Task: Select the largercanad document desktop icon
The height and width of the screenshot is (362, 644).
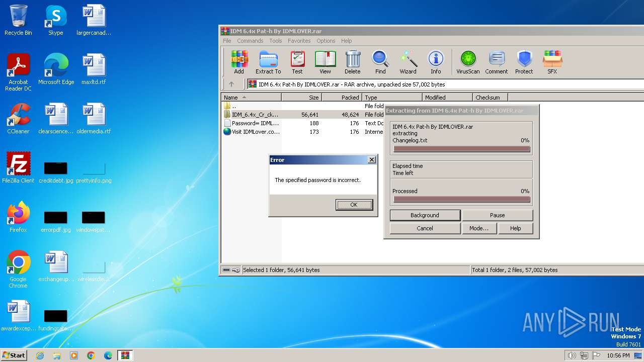Action: click(94, 21)
